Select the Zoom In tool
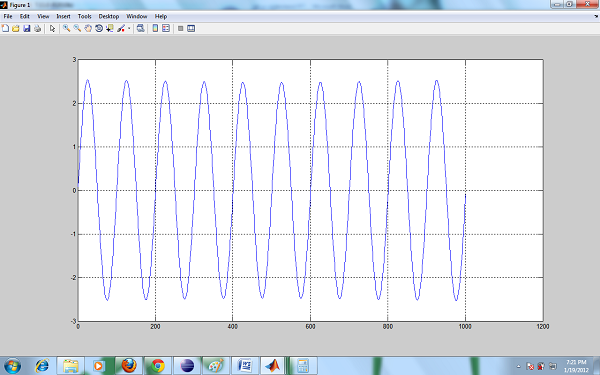The height and width of the screenshot is (375, 600). pos(66,28)
